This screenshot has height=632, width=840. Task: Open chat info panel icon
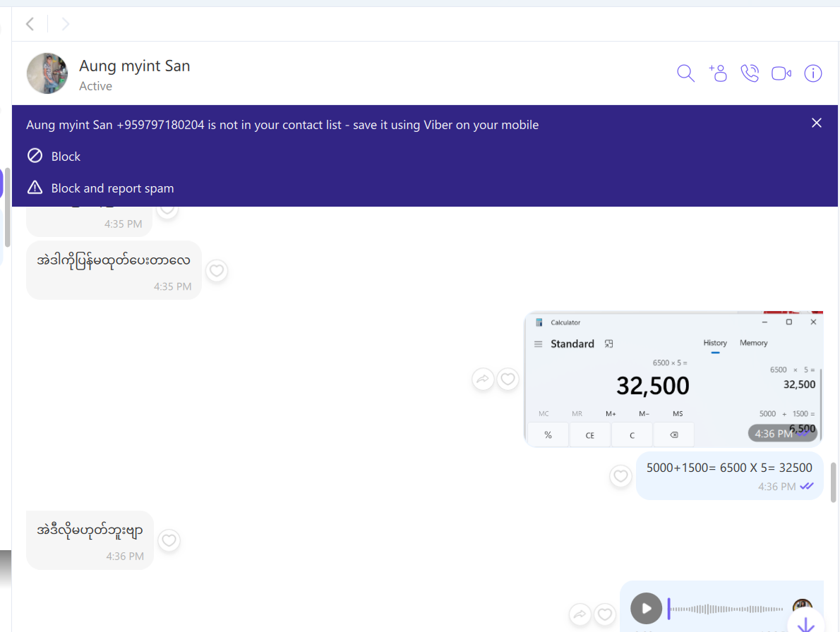[x=813, y=73]
